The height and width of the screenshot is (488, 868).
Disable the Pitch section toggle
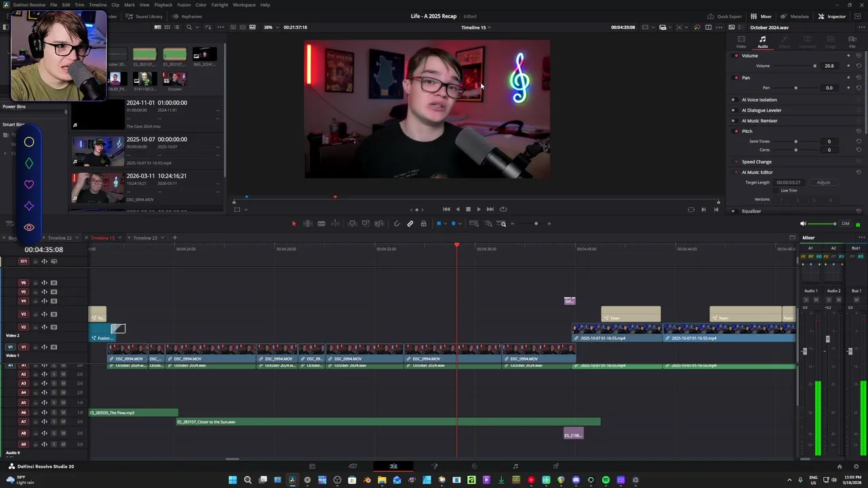tap(736, 131)
